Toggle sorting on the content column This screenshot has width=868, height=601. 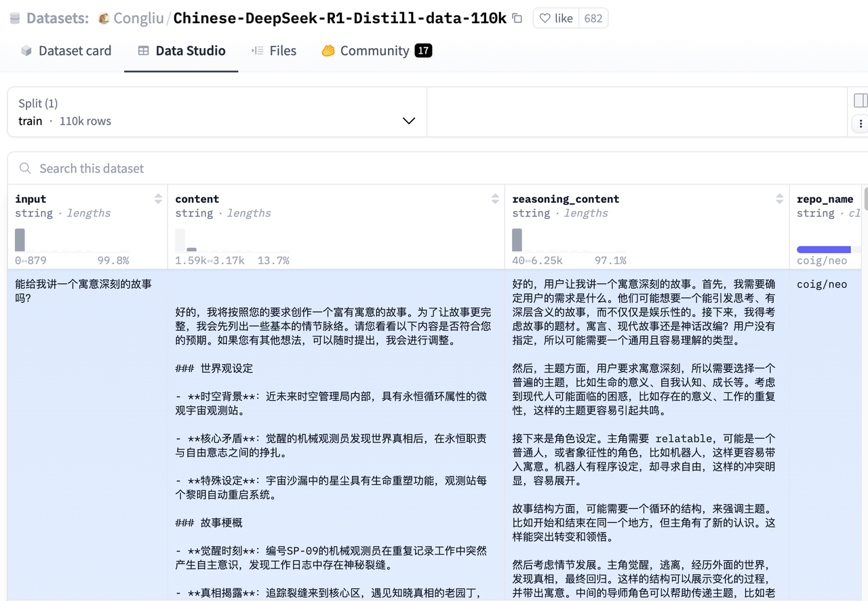point(494,199)
